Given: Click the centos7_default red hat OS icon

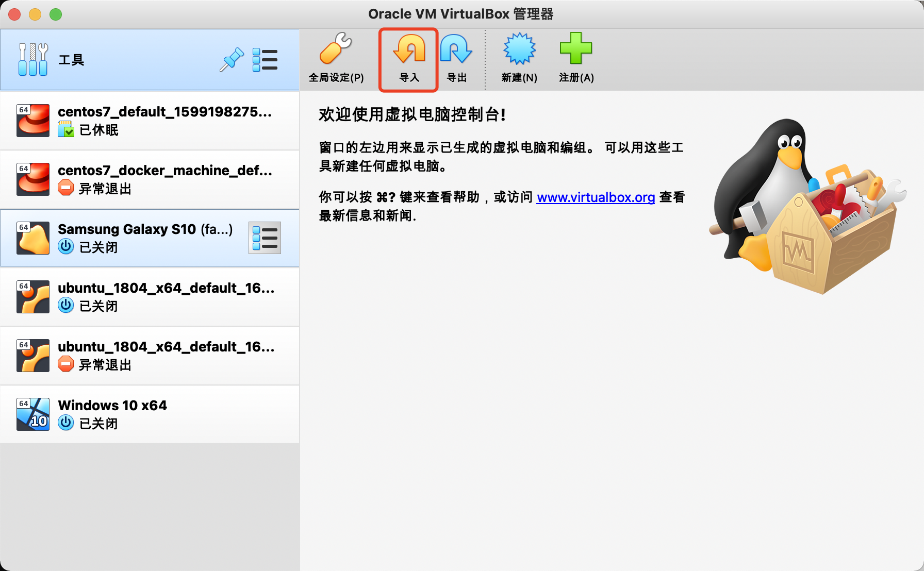Looking at the screenshot, I should [33, 121].
